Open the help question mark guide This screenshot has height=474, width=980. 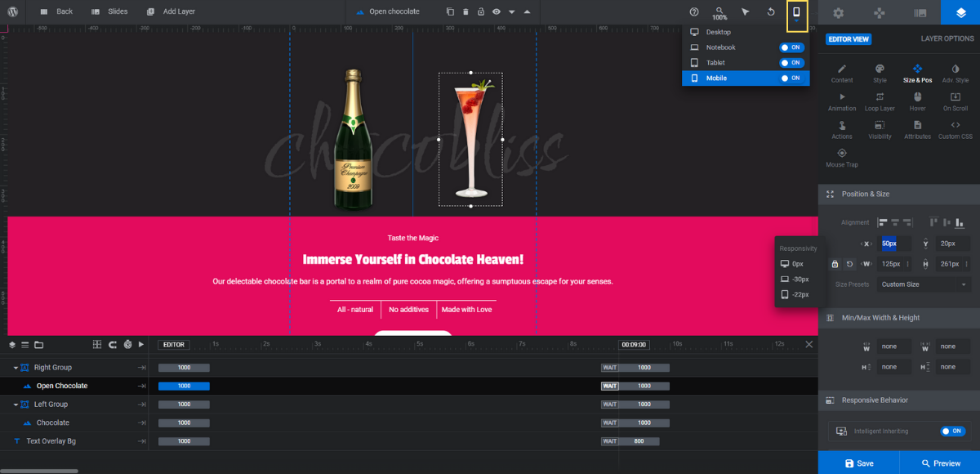(x=694, y=11)
